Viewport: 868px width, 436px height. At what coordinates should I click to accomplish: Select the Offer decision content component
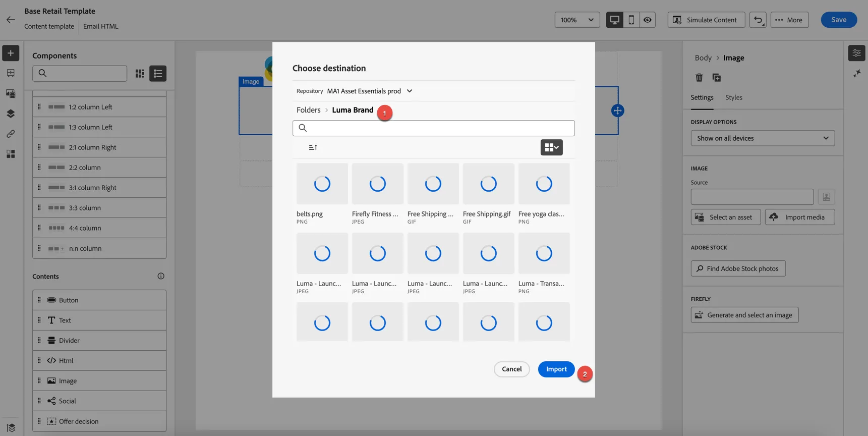click(99, 421)
